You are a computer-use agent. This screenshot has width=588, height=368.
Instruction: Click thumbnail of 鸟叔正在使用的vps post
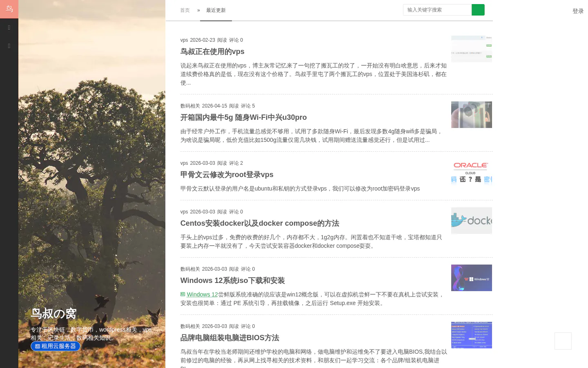tap(472, 49)
